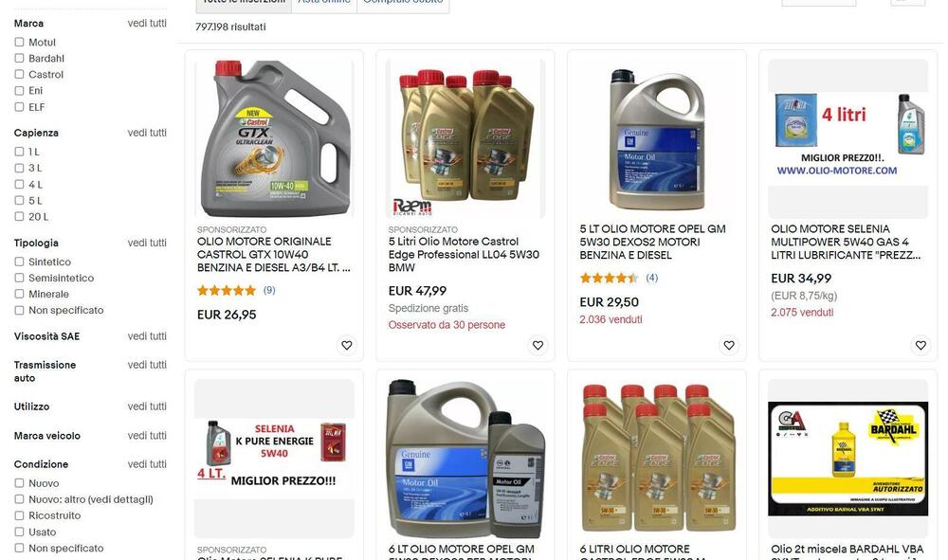948x560 pixels.
Task: Open the 5 Litri Castrol Edge Professional title
Action: (x=464, y=254)
